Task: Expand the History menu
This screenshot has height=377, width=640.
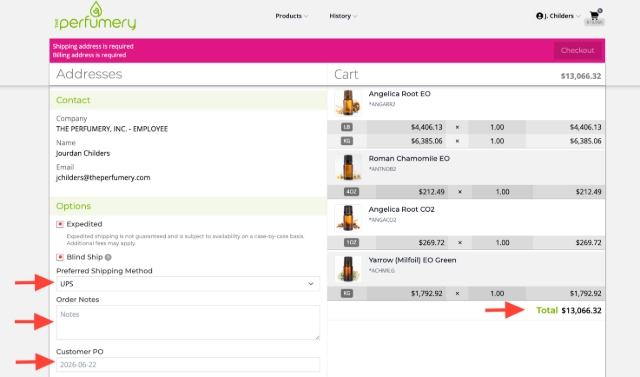Action: point(343,16)
